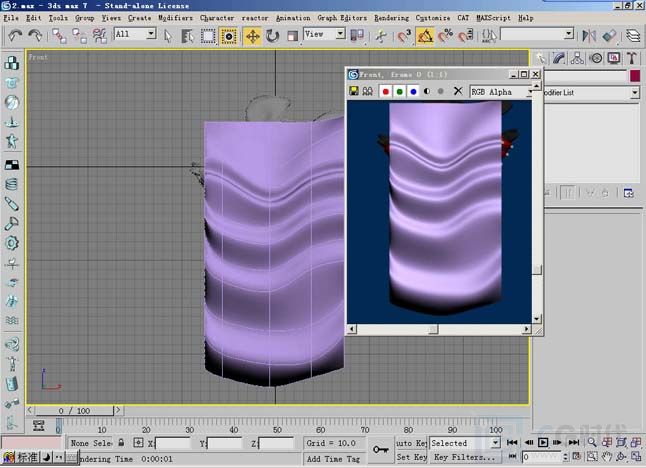This screenshot has width=646, height=468.
Task: Go to the end frame
Action: click(x=574, y=442)
